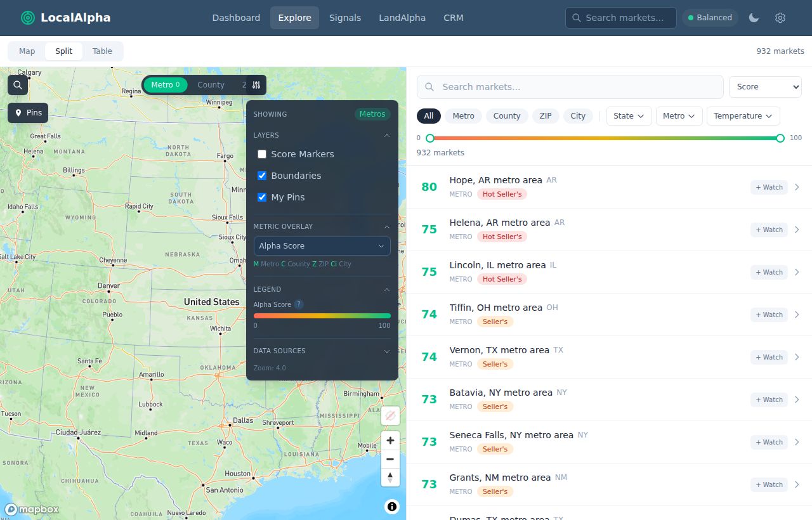Open Grants, NM row arrow

797,484
